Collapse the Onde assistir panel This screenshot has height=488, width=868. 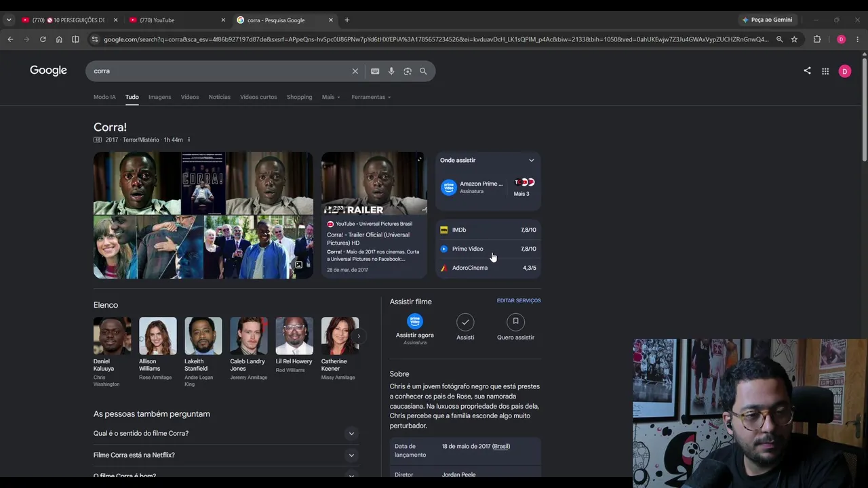pos(531,161)
